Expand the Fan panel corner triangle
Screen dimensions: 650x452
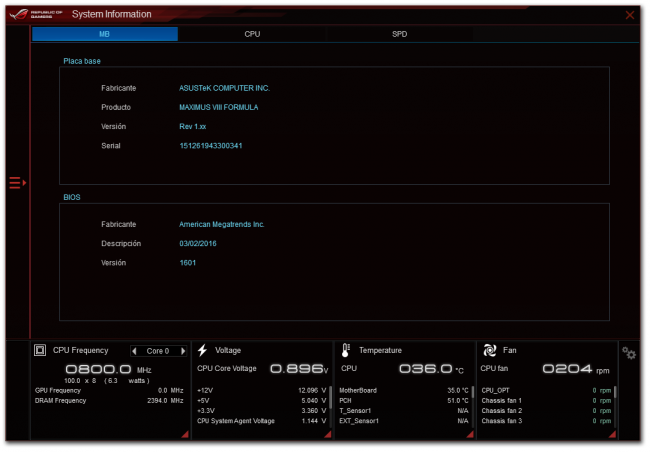point(611,435)
